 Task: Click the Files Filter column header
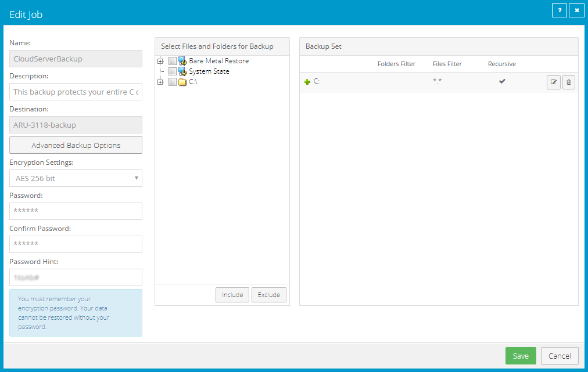[x=447, y=64]
